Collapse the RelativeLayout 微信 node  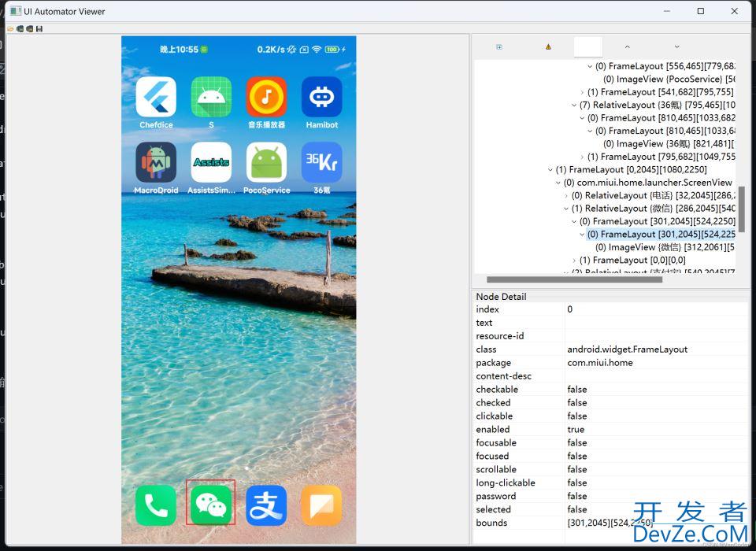click(x=566, y=209)
